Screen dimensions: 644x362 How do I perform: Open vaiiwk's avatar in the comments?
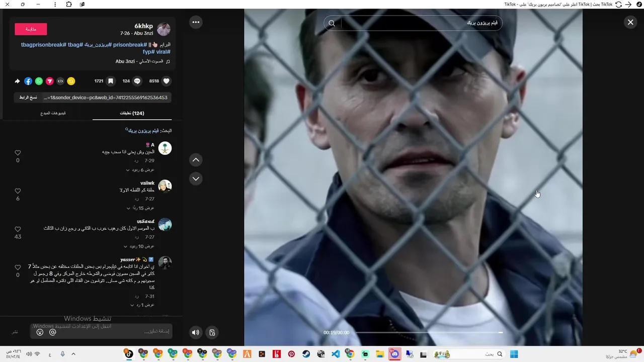coord(165,186)
